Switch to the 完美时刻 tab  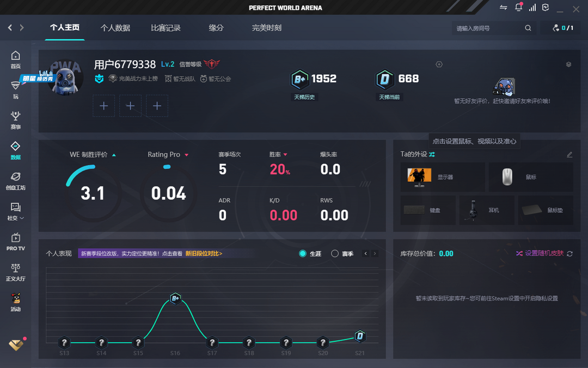point(267,28)
